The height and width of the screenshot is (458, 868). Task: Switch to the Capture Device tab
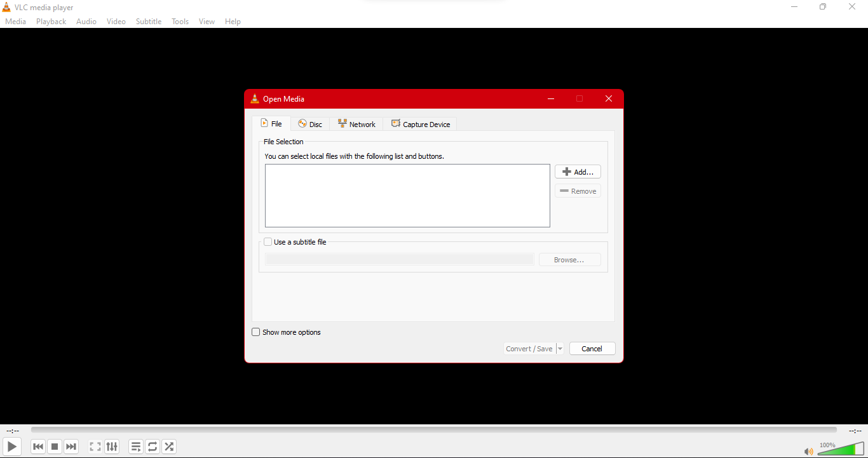coord(420,125)
